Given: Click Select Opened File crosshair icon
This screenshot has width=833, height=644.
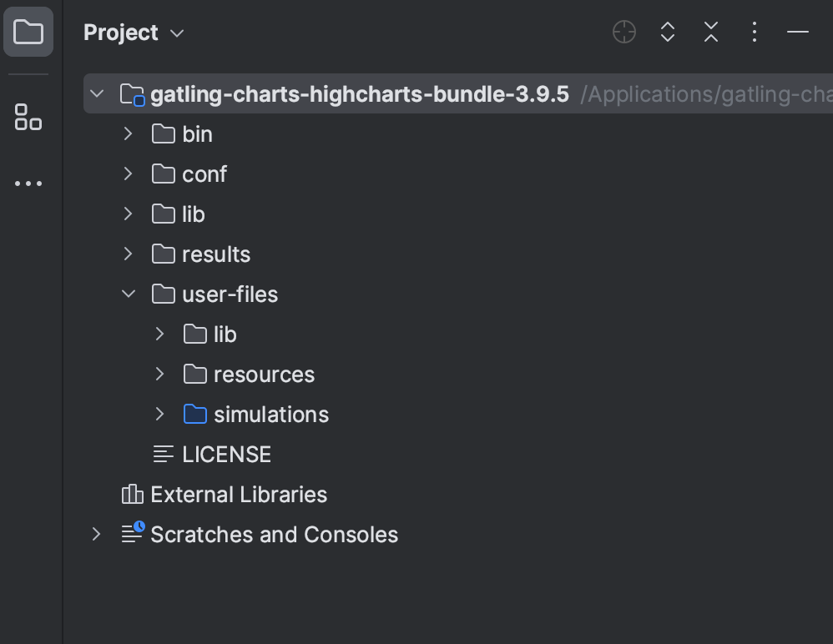Looking at the screenshot, I should (624, 32).
